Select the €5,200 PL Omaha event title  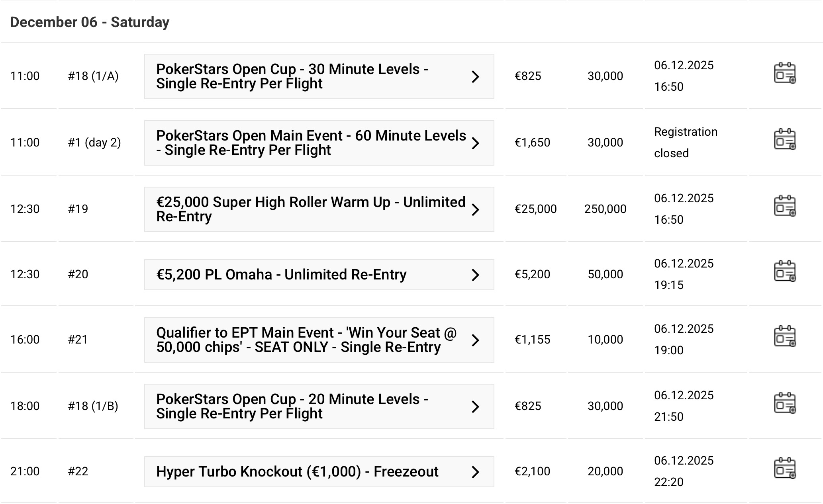pyautogui.click(x=281, y=275)
